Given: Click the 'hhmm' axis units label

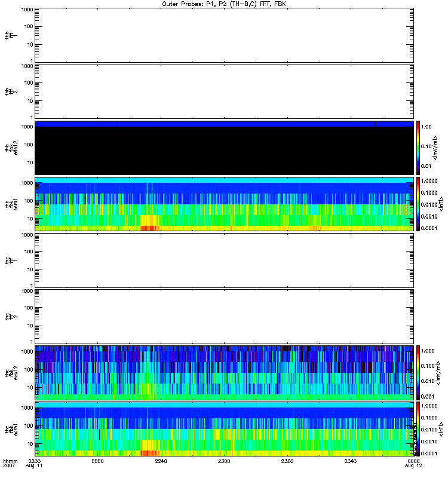Looking at the screenshot, I should click(10, 461).
